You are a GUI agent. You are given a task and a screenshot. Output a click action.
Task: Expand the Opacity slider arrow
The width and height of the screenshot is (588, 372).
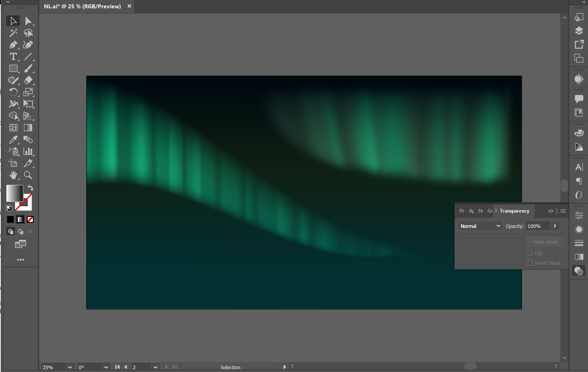555,226
